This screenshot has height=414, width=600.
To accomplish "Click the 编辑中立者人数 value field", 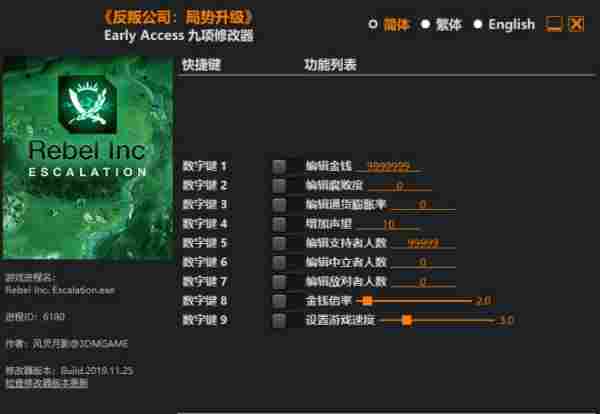I will 422,262.
